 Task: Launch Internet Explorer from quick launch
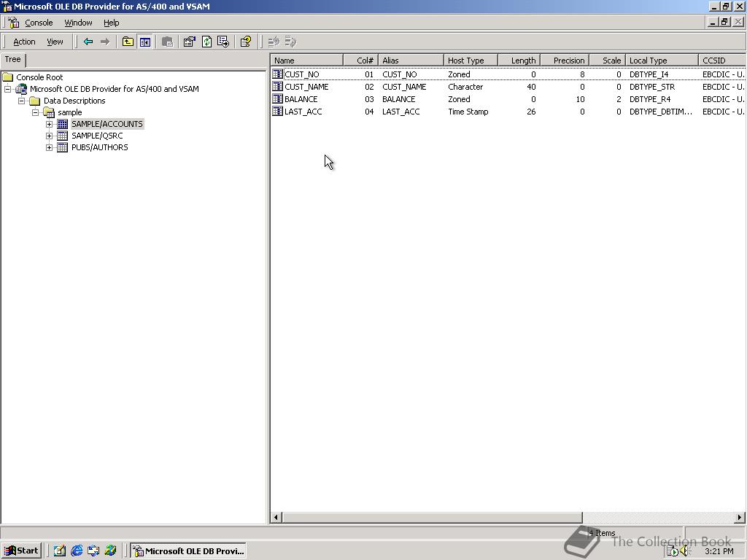coord(76,551)
